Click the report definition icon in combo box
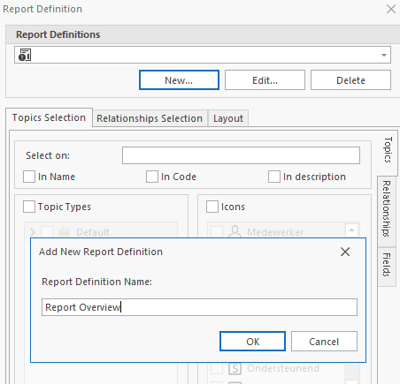The width and height of the screenshot is (400, 384). (x=24, y=55)
